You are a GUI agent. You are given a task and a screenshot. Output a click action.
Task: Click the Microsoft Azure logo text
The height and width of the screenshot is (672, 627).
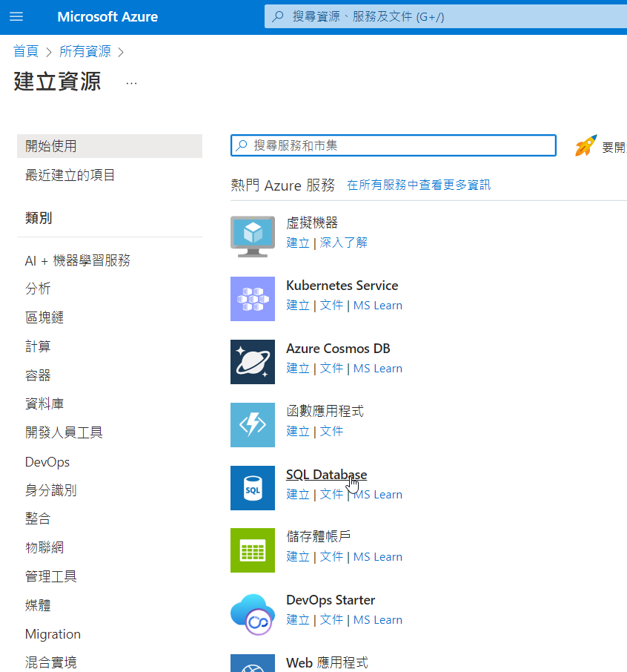coord(107,17)
